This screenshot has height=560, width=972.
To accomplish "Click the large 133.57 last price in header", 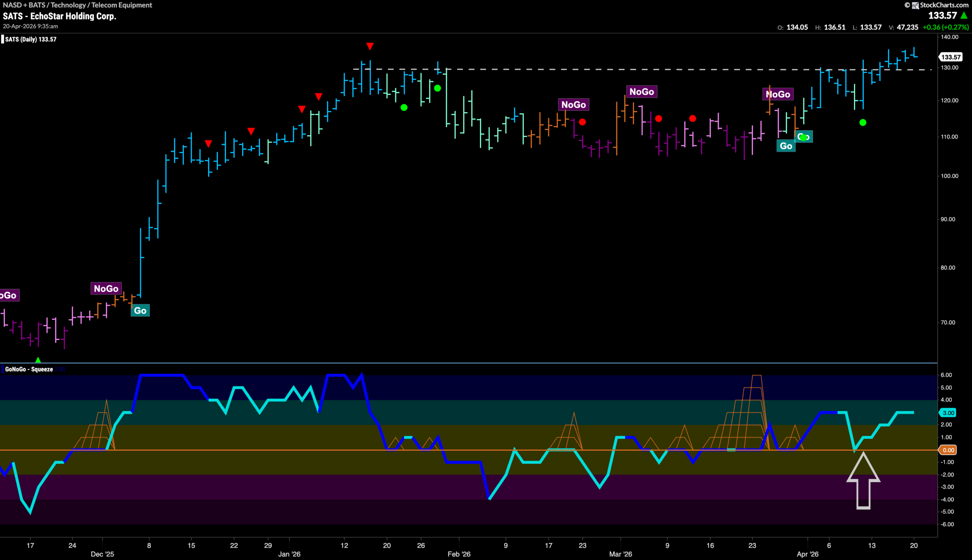I will [942, 16].
